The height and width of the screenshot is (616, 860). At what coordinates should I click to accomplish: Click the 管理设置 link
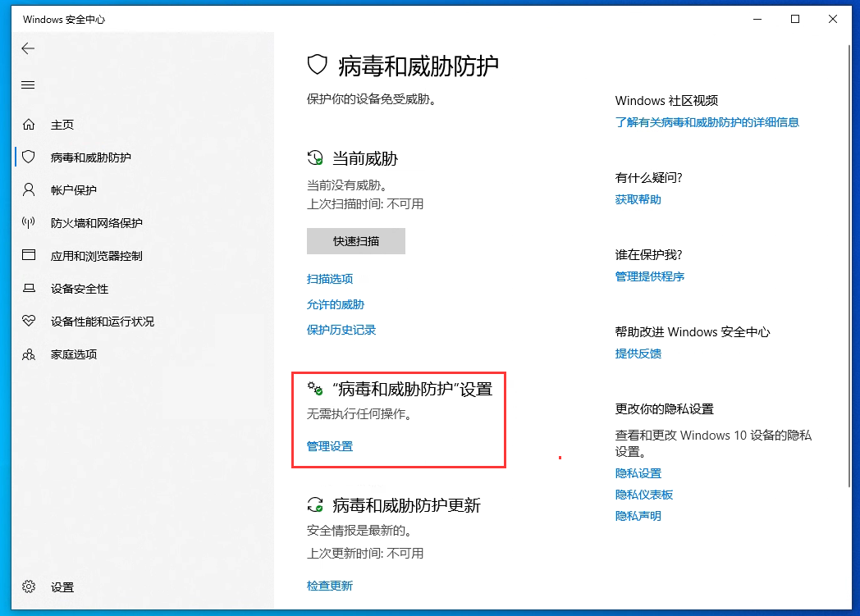click(330, 446)
